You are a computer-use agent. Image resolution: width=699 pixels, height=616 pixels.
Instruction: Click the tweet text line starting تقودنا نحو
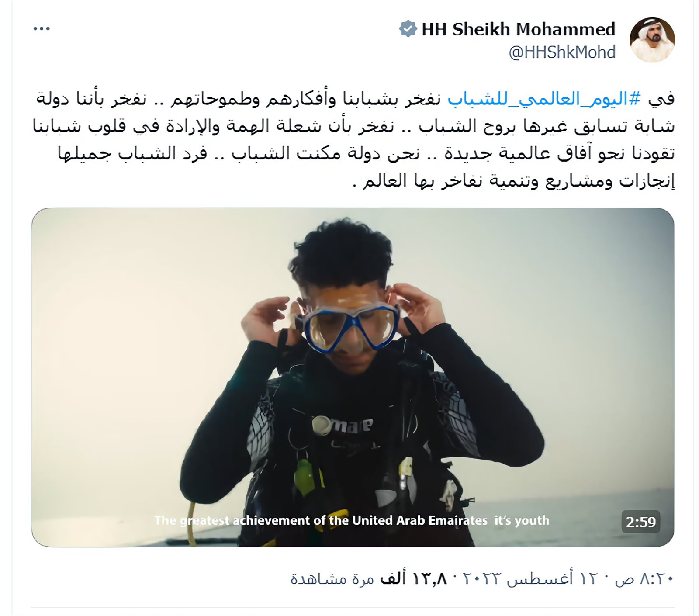[x=366, y=153]
